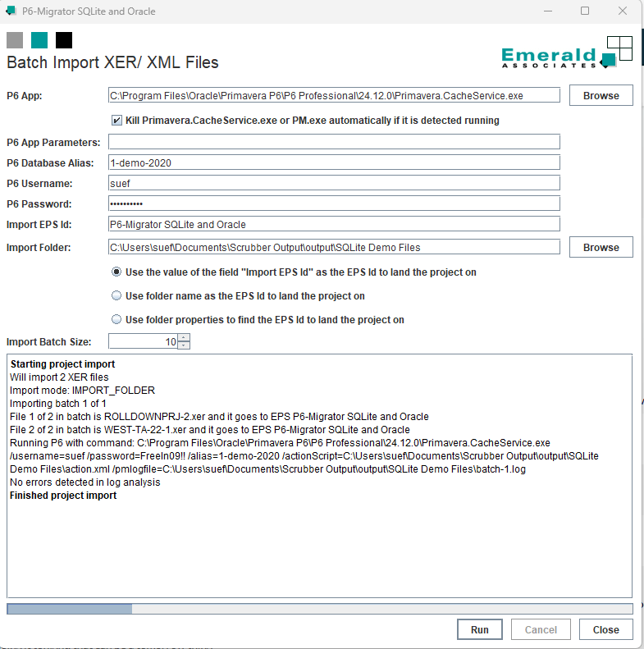644x649 pixels.
Task: Increase Import Batch Size with up arrow
Action: 184,338
